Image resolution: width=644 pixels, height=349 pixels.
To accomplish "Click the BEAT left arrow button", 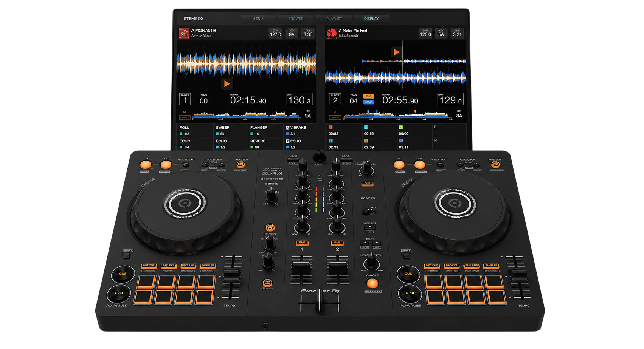I will [x=364, y=243].
